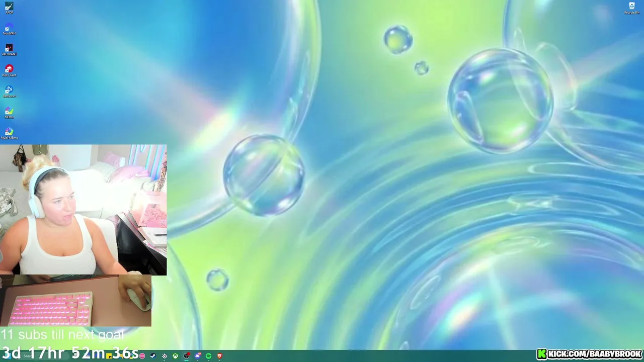Select the Riot Client desktop shortcut
Screen dimensions: 644x362
coord(9,71)
